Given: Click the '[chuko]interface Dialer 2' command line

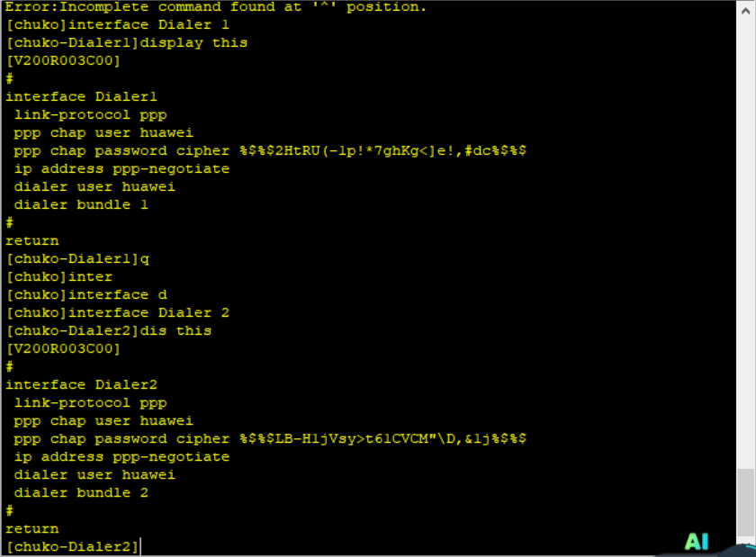Looking at the screenshot, I should [117, 313].
